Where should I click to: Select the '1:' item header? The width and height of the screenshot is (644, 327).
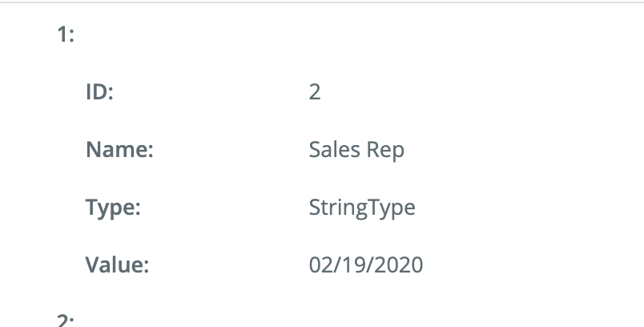(66, 34)
